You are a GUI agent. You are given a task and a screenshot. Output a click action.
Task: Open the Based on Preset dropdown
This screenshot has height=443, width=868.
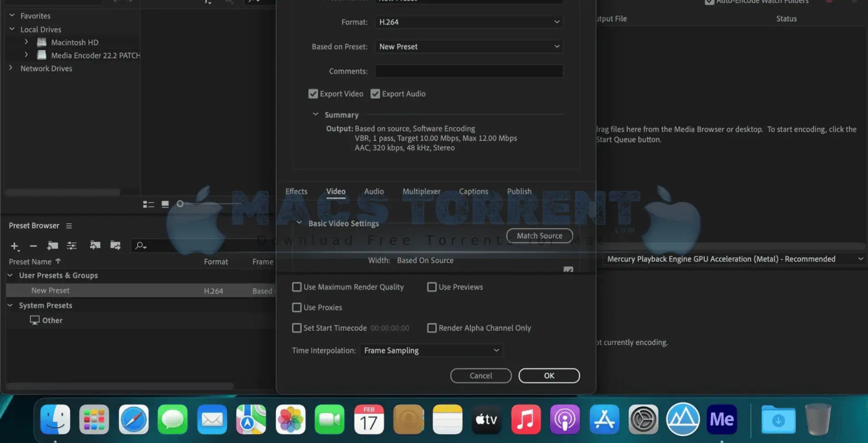[469, 46]
